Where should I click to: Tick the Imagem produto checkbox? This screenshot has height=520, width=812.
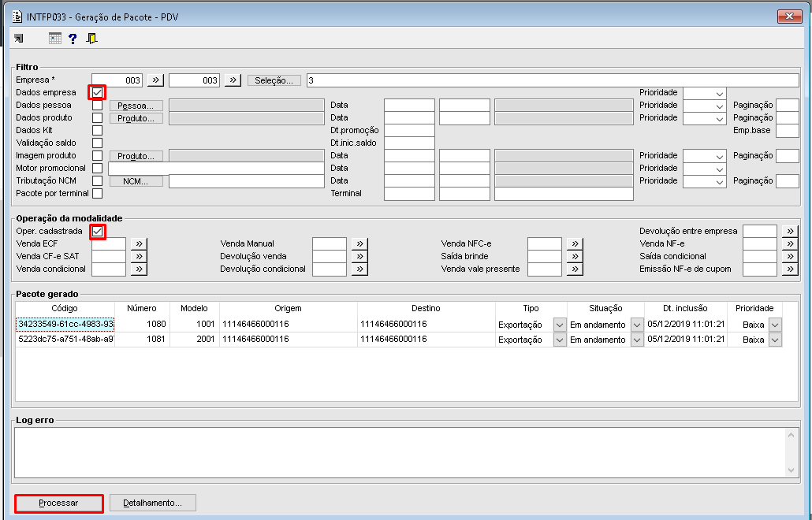tap(97, 156)
